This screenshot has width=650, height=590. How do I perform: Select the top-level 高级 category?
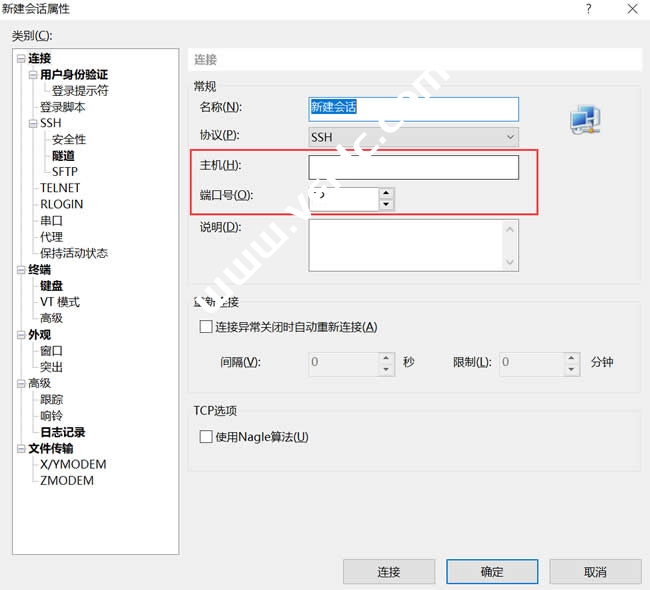pos(39,384)
